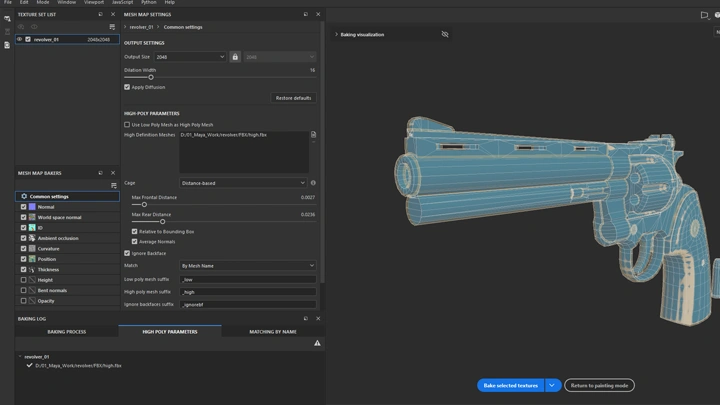This screenshot has width=720, height=405.
Task: Close the Texture Set List panel
Action: click(113, 14)
